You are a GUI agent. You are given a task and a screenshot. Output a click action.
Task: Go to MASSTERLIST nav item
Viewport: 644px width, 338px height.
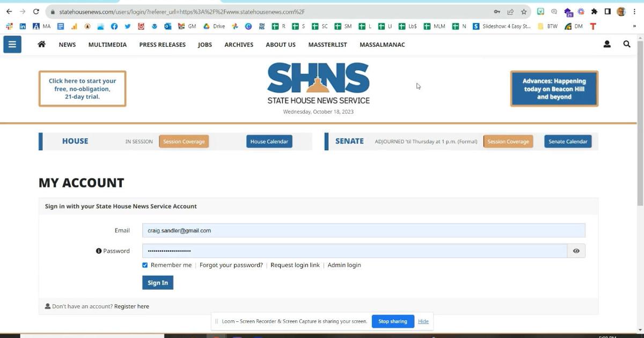[327, 45]
